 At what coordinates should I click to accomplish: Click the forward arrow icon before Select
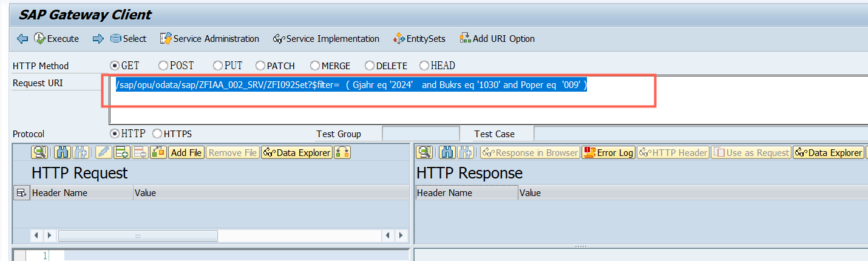pos(98,38)
